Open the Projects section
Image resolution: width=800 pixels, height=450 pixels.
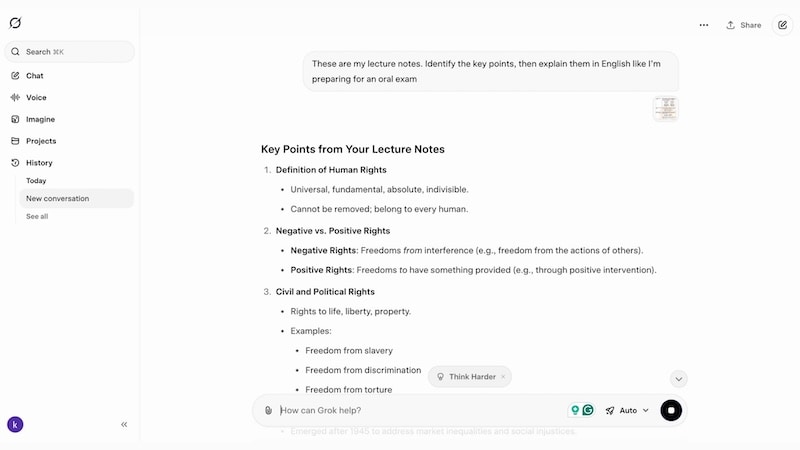coord(41,141)
